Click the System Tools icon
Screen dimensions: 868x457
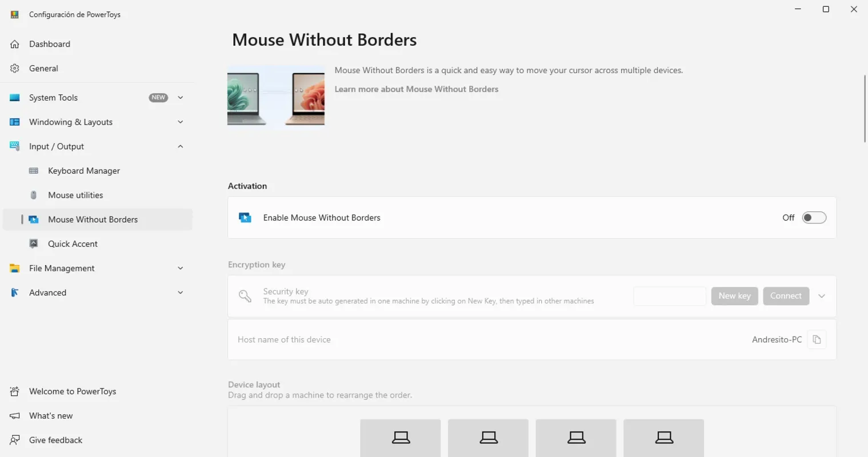(15, 98)
